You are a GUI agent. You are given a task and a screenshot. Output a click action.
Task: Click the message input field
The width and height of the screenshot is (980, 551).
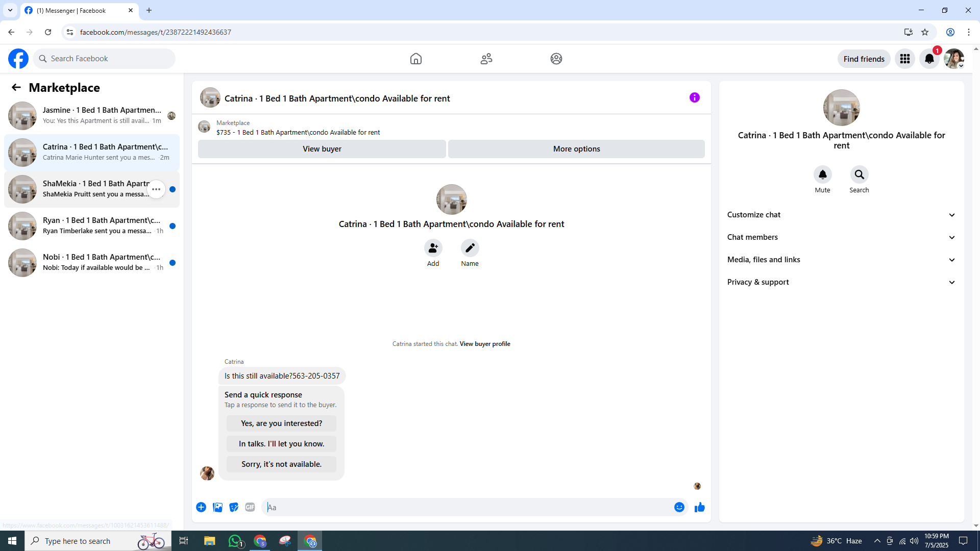click(467, 507)
